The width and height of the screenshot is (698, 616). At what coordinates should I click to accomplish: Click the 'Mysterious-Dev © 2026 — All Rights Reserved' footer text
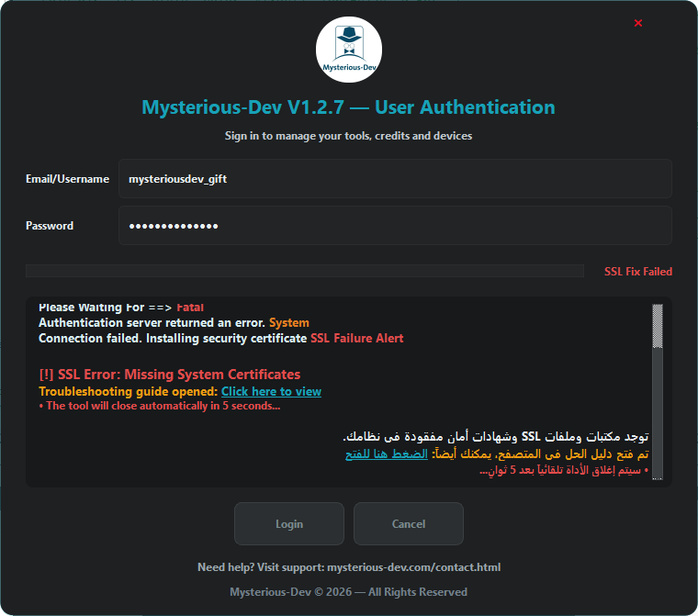point(349,592)
